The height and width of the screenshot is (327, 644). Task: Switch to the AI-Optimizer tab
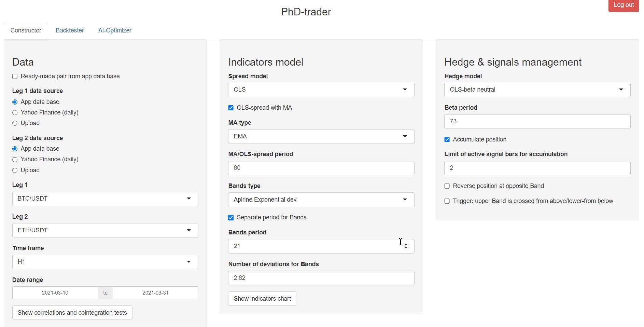[115, 30]
